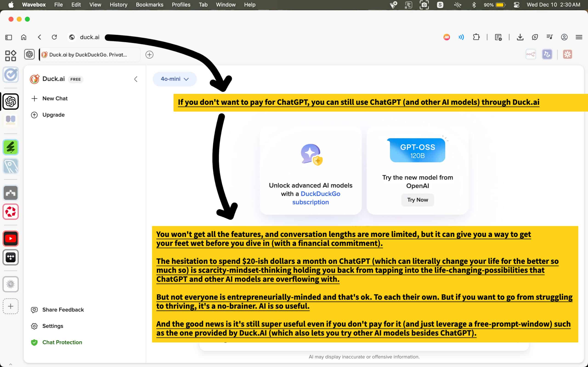Viewport: 588px width, 367px height.
Task: Collapse the Duck.ai sidebar chevron
Action: tap(136, 79)
